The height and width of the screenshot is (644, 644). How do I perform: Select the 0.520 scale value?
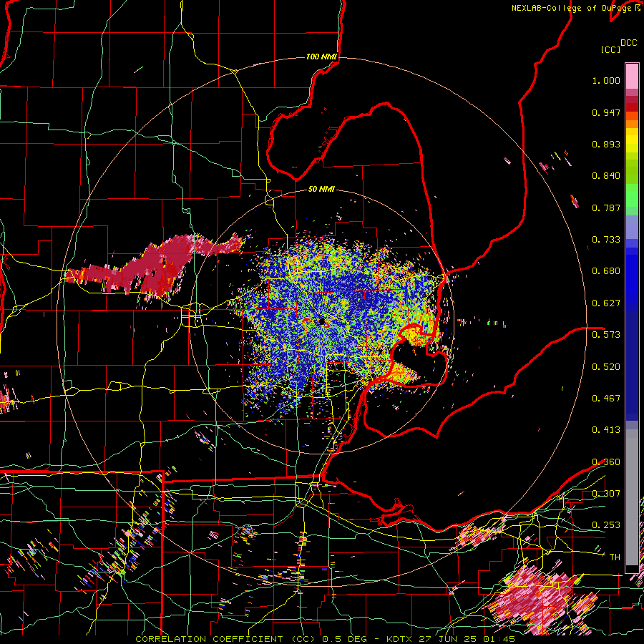click(x=606, y=367)
